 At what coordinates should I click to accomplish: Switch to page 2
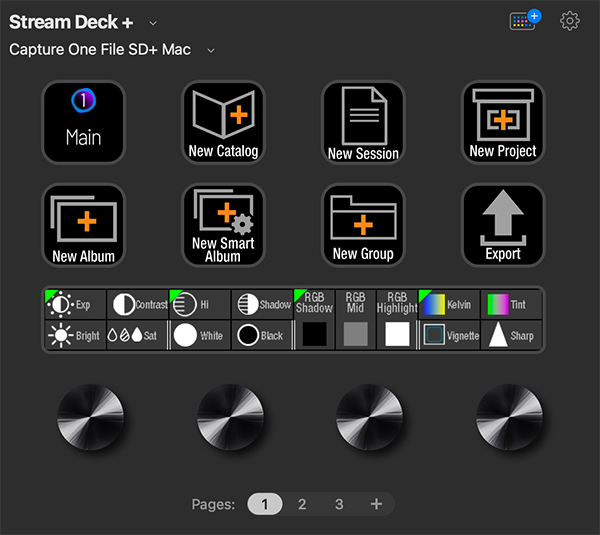point(302,504)
